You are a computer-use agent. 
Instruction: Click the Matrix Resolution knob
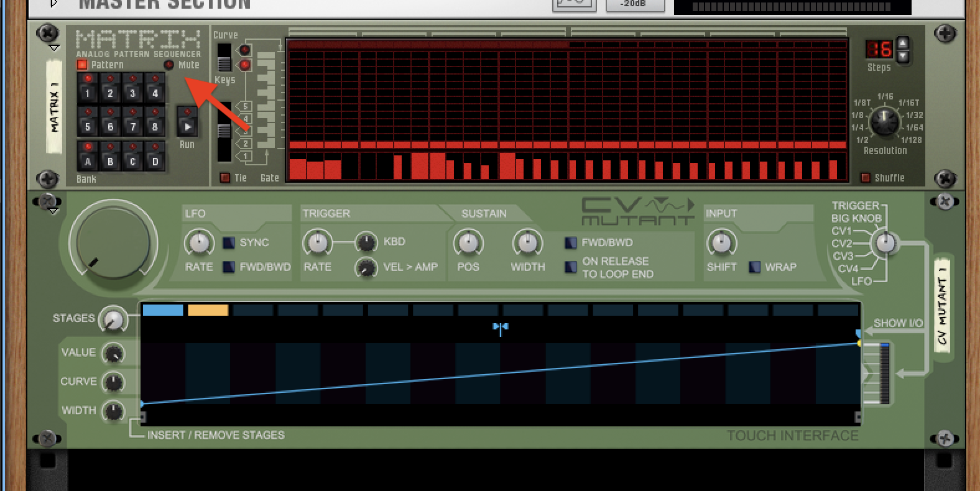point(884,122)
